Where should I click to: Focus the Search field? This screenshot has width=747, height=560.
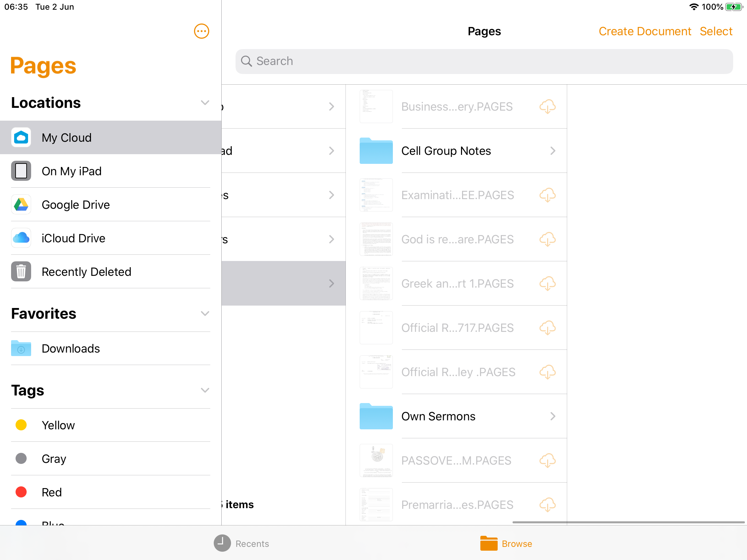point(484,61)
